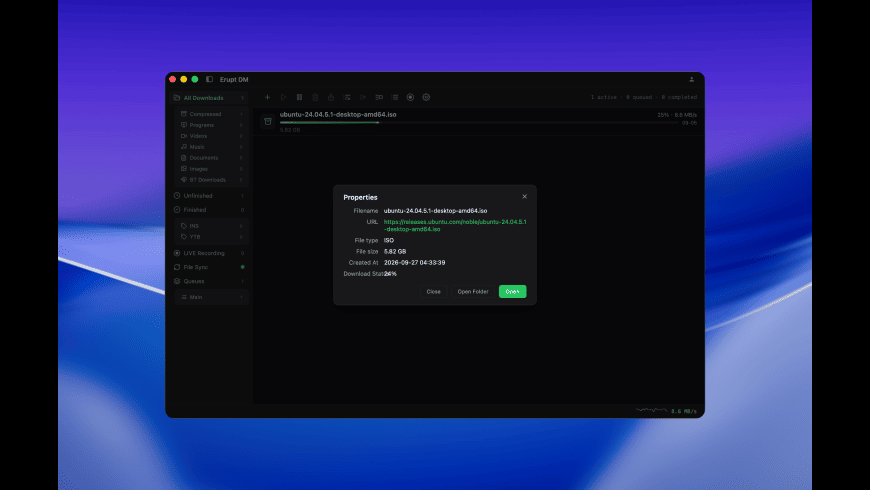Click the Created At date value
The image size is (870, 490).
pos(414,262)
